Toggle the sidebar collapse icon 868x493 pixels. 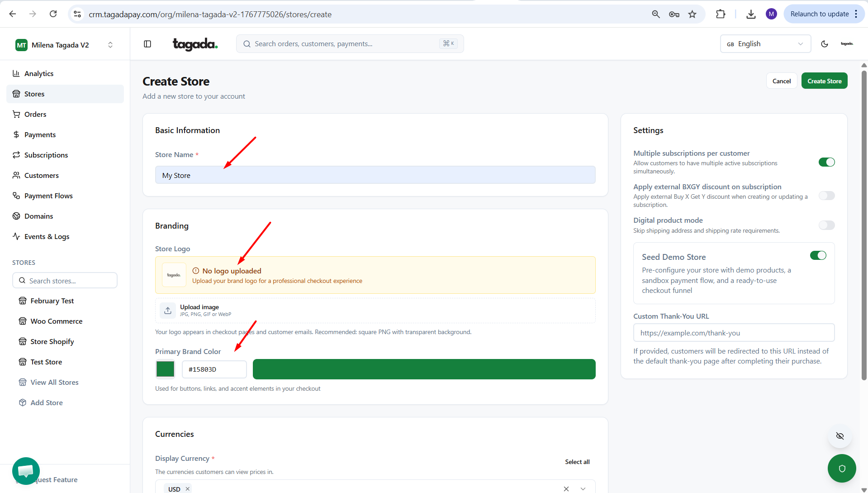[x=147, y=44]
